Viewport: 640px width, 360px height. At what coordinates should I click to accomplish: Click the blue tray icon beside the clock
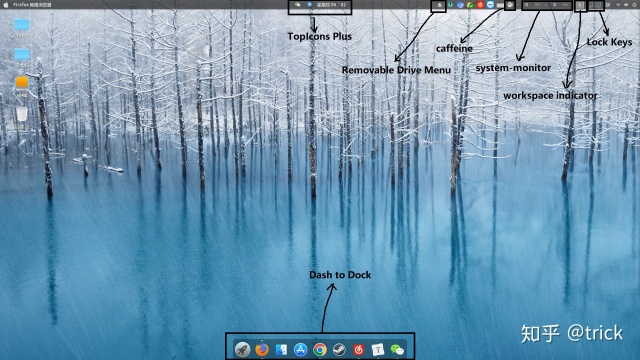[x=309, y=5]
